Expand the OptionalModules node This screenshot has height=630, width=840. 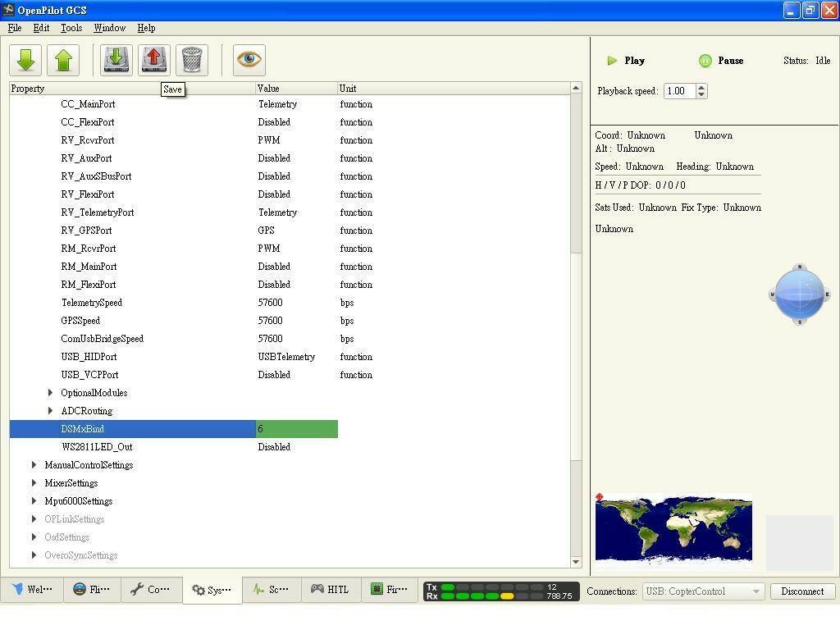coord(50,393)
